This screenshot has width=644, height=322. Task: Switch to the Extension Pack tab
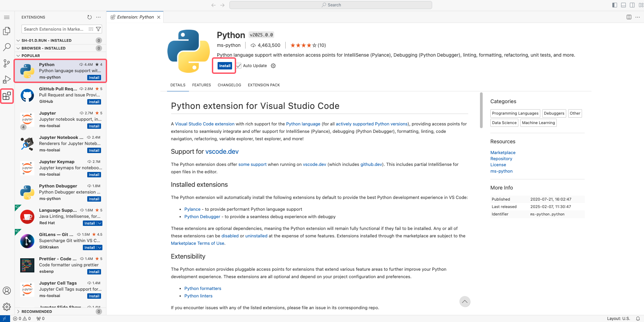(x=264, y=85)
